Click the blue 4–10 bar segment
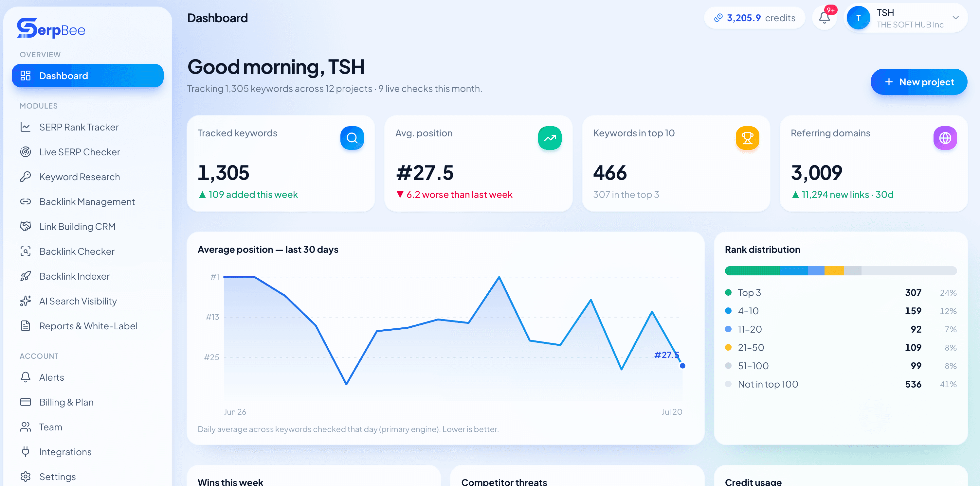The height and width of the screenshot is (486, 980). 793,270
